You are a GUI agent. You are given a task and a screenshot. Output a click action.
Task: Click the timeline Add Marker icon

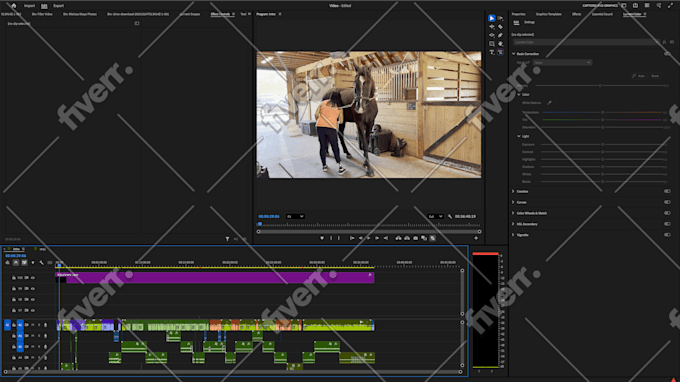(x=33, y=263)
